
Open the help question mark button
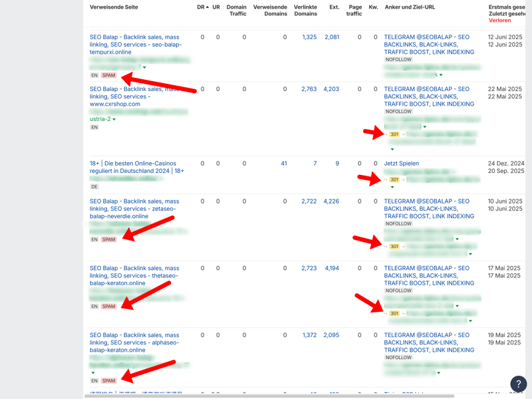point(518,384)
